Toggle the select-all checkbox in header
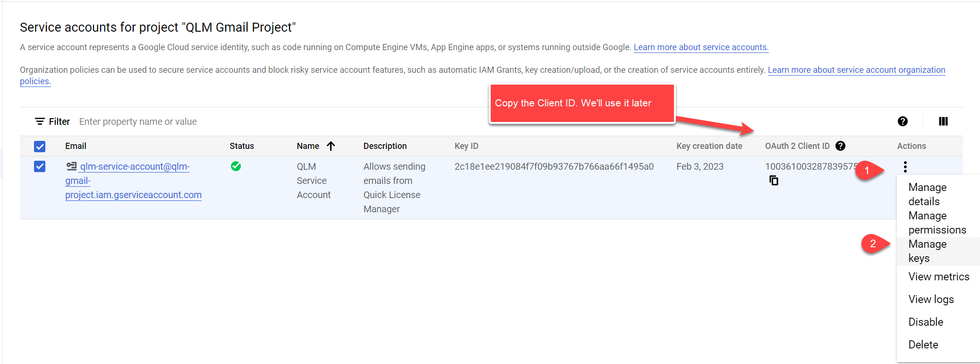 40,147
